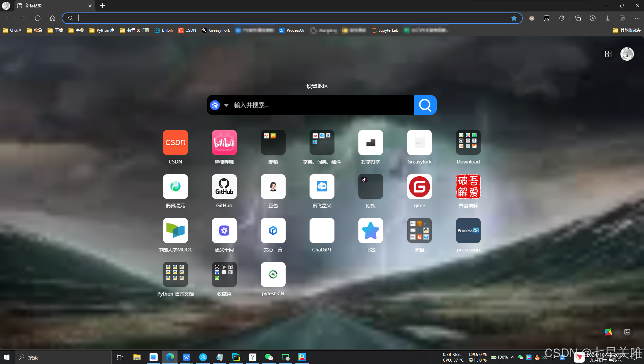Open the Python 官方文档 folder tile

click(x=175, y=274)
